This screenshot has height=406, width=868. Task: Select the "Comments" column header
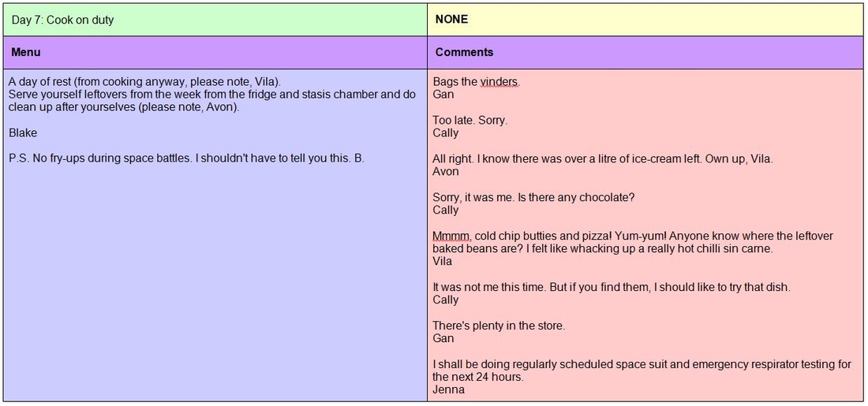point(464,52)
